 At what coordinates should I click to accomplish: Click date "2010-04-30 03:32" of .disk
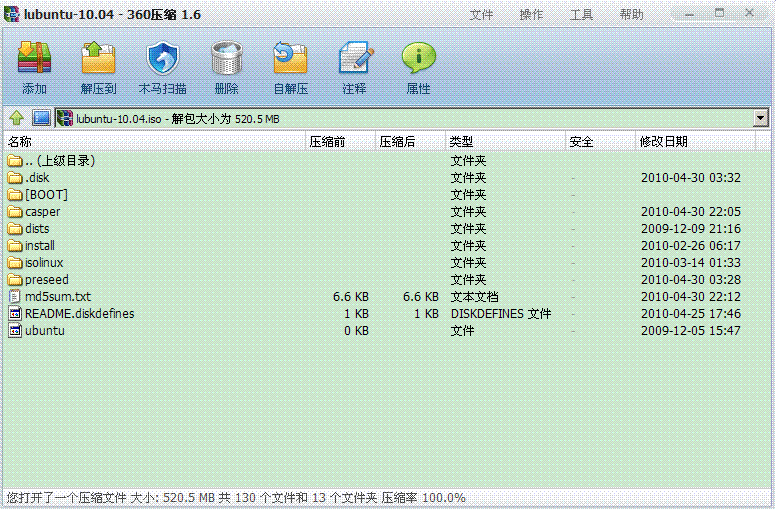[691, 178]
